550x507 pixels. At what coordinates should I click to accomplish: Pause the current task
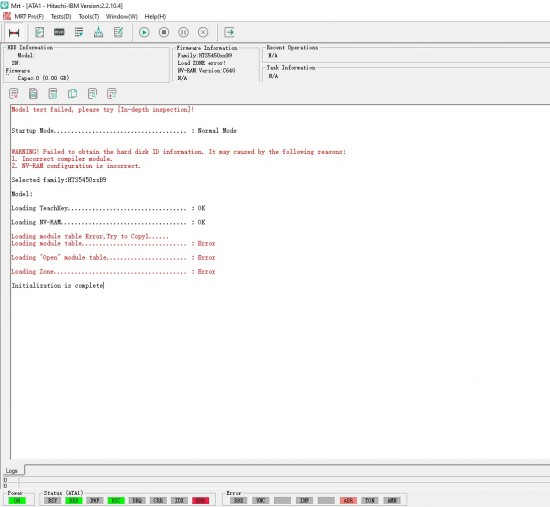click(183, 32)
